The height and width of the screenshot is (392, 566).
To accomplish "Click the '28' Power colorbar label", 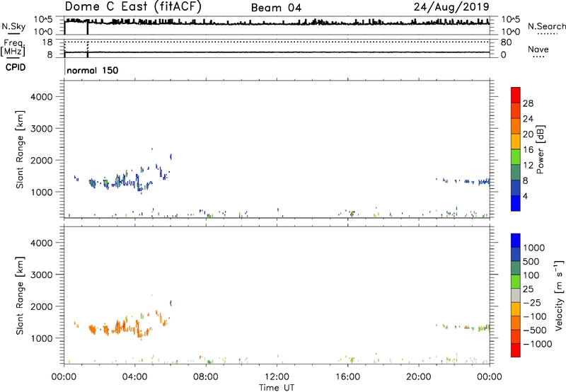I will click(528, 103).
